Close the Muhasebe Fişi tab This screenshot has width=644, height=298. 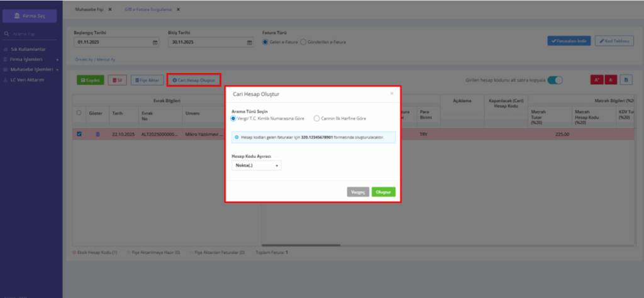point(109,9)
